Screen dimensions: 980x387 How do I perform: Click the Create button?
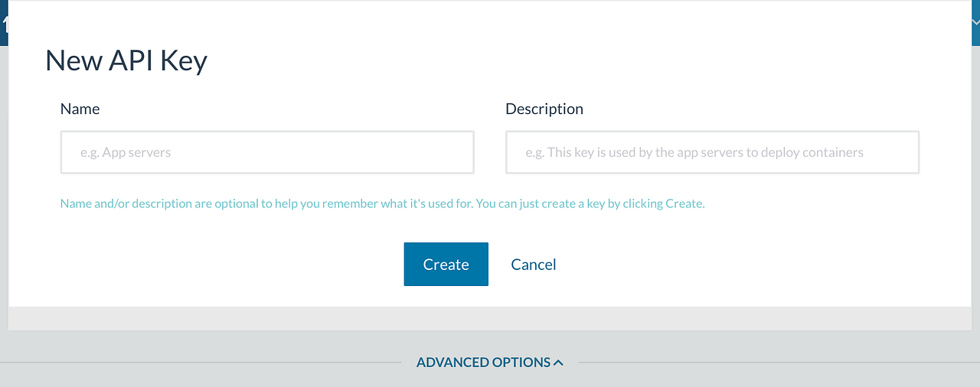pos(446,264)
